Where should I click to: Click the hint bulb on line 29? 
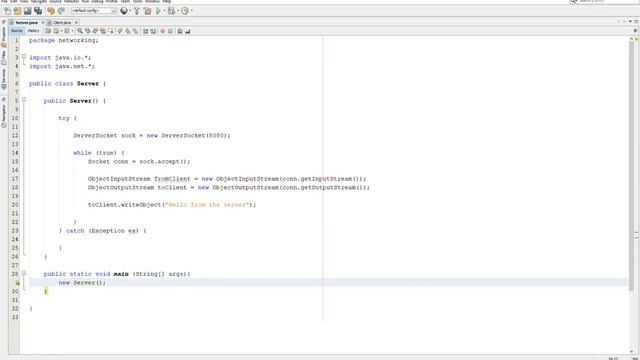(18, 282)
